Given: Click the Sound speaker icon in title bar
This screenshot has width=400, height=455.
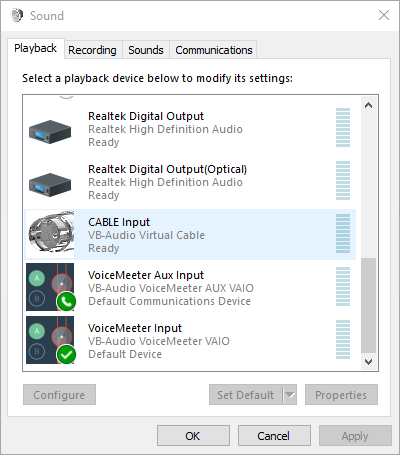Looking at the screenshot, I should point(17,15).
